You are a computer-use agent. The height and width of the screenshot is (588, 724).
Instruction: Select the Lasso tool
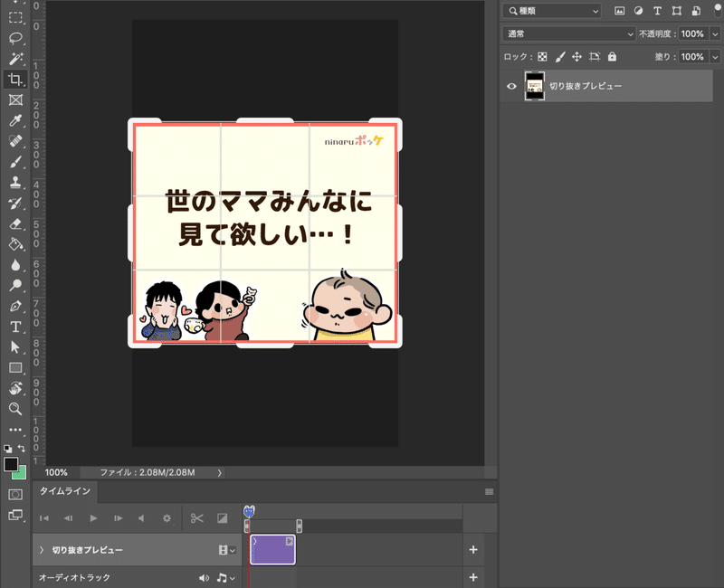click(x=15, y=38)
